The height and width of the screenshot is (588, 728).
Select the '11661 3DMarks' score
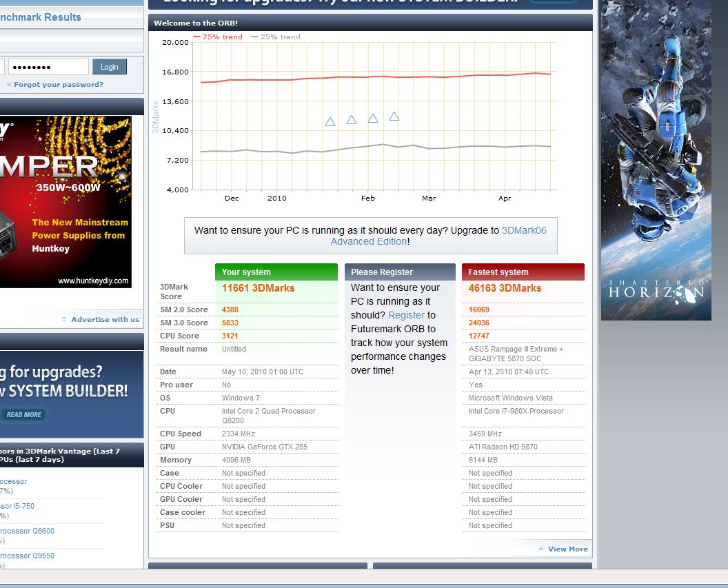pos(258,288)
